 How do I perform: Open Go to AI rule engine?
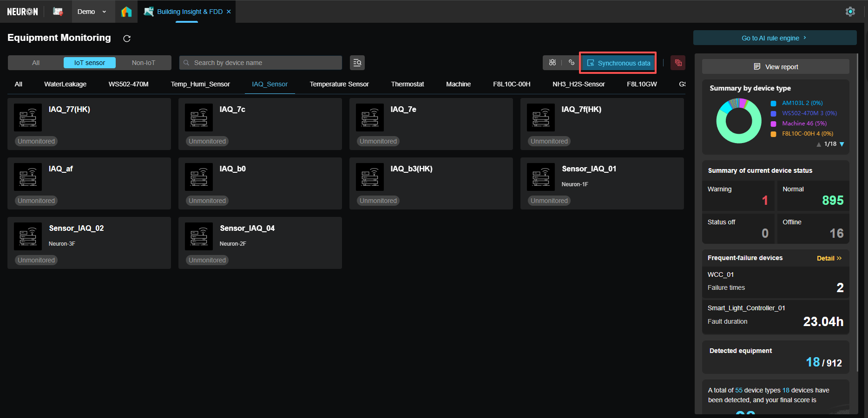point(774,38)
